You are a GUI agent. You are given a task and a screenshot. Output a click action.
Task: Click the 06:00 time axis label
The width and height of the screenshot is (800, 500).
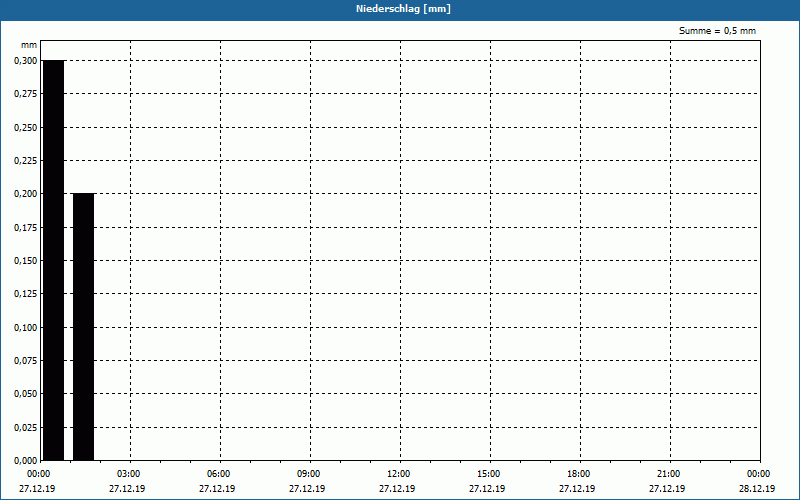point(219,474)
